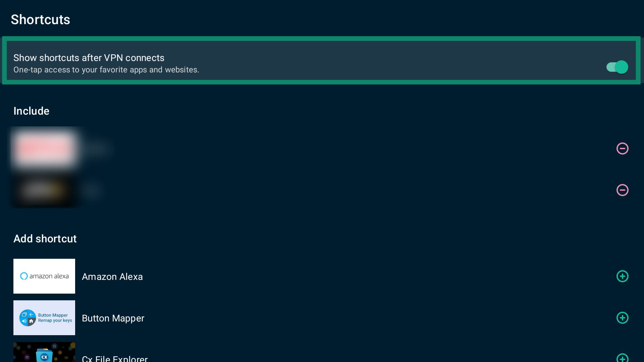Click the second blurred included app thumbnail

(x=44, y=190)
